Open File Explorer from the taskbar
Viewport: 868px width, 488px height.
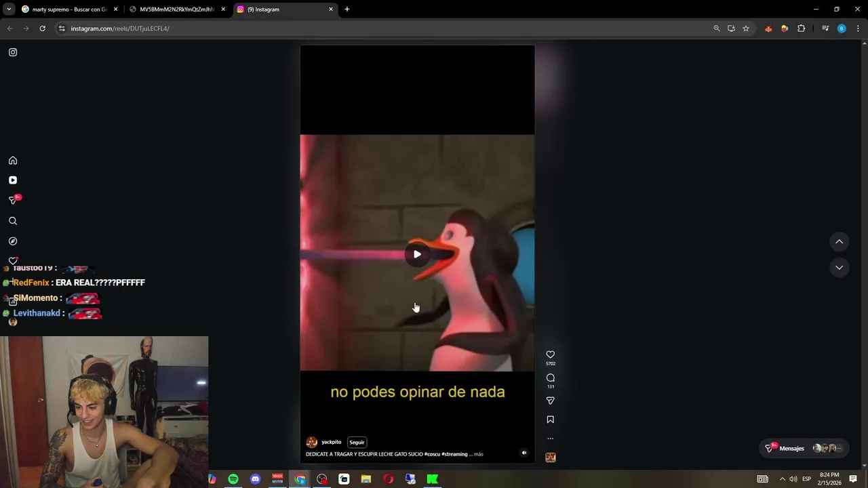pyautogui.click(x=366, y=479)
